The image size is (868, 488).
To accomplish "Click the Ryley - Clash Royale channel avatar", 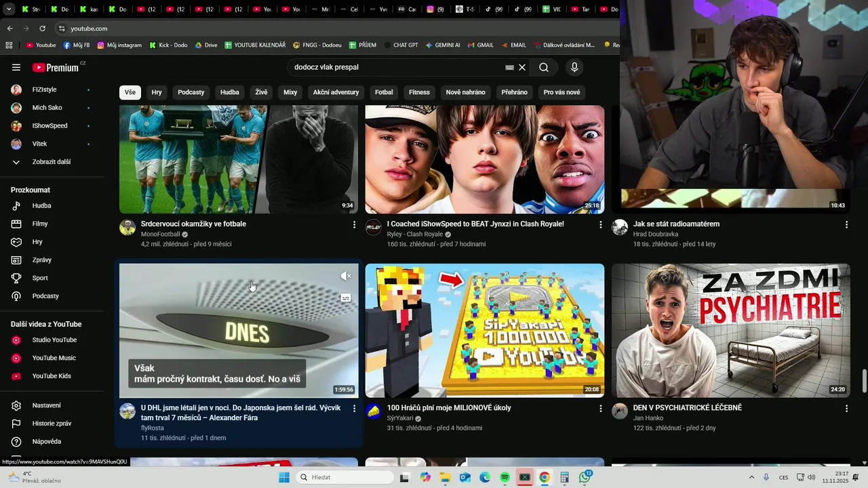I will tap(374, 227).
